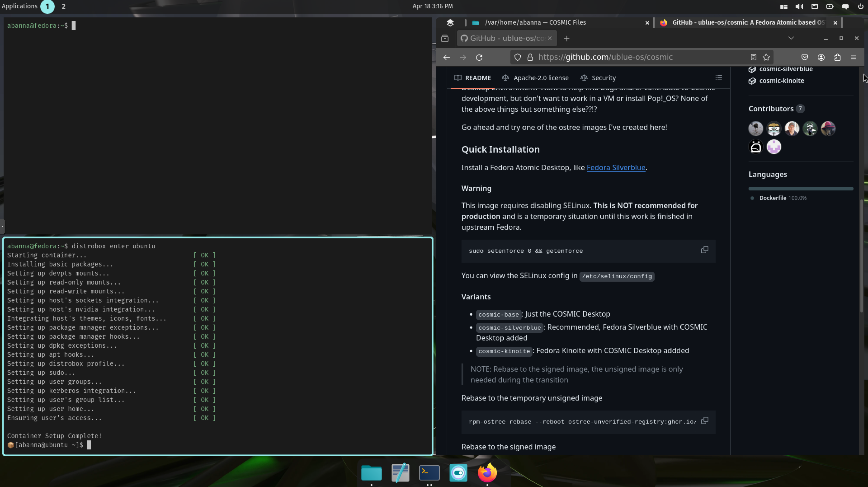Toggle reader view in address bar
This screenshot has height=487, width=868.
753,57
